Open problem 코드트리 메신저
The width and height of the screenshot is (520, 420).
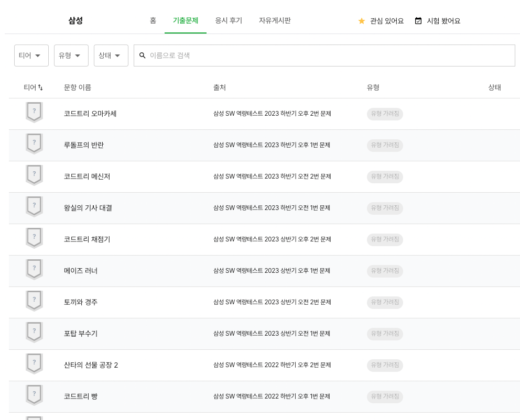[87, 176]
